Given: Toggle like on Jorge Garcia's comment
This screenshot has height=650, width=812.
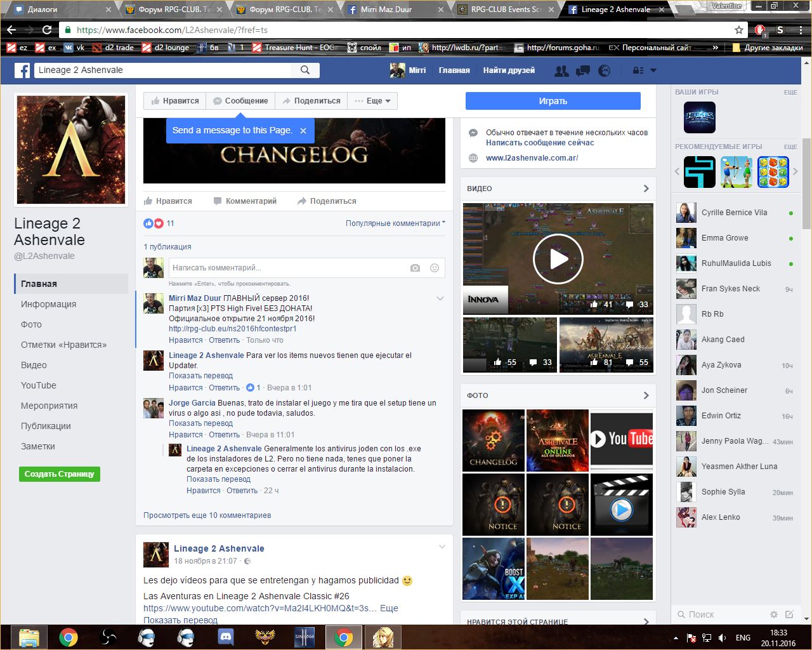Looking at the screenshot, I should point(185,435).
